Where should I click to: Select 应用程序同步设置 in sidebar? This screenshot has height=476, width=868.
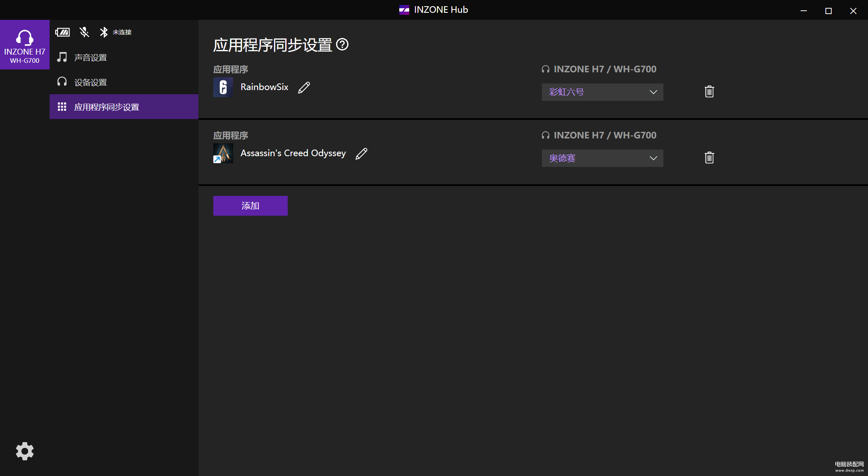coord(124,107)
